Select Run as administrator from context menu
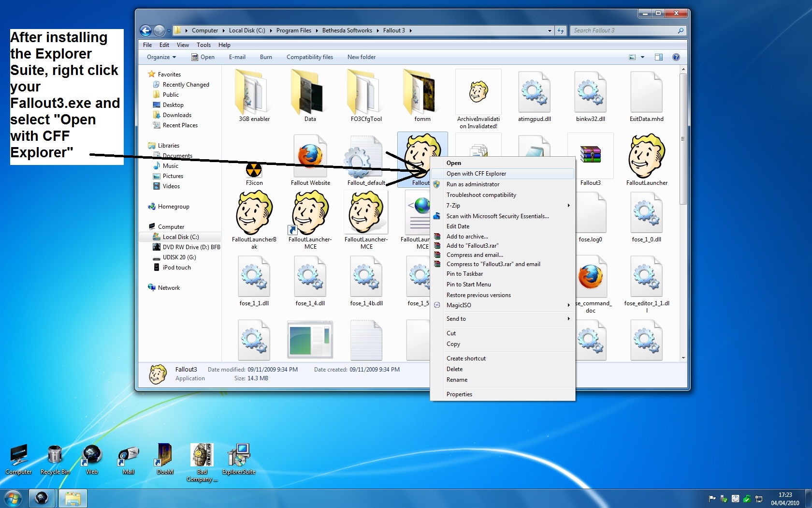812x508 pixels. (x=473, y=184)
